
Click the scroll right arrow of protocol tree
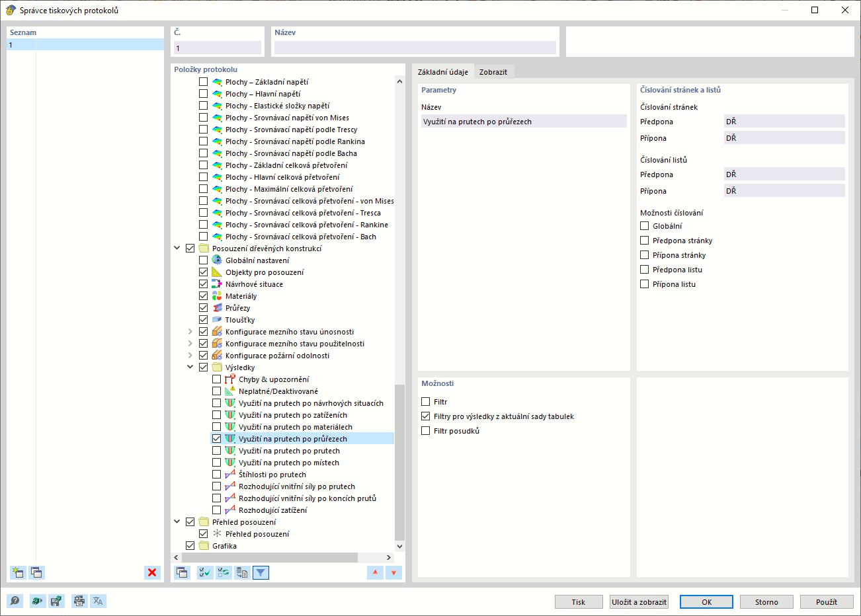389,557
